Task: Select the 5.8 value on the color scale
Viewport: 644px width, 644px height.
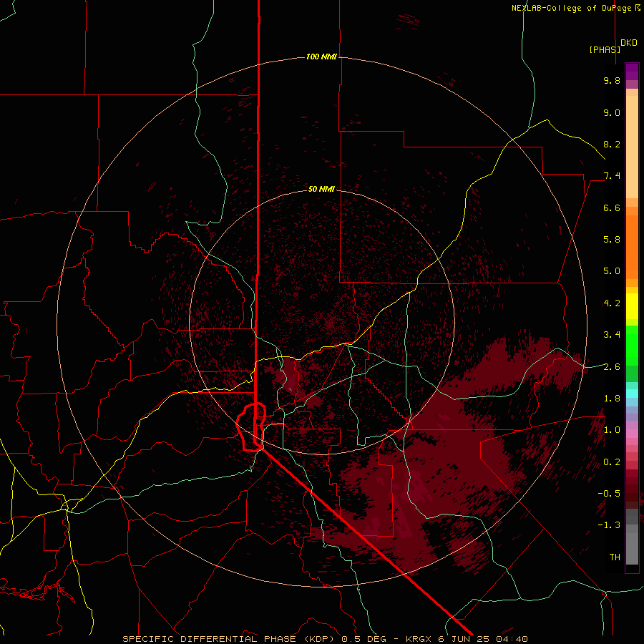Action: pyautogui.click(x=612, y=240)
